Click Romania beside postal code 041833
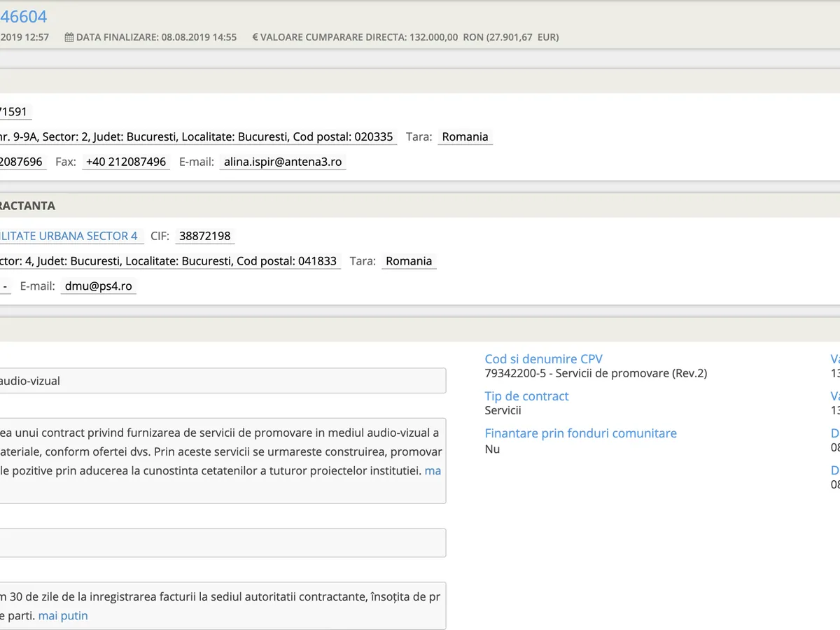Viewport: 840px width, 630px height. 409,261
